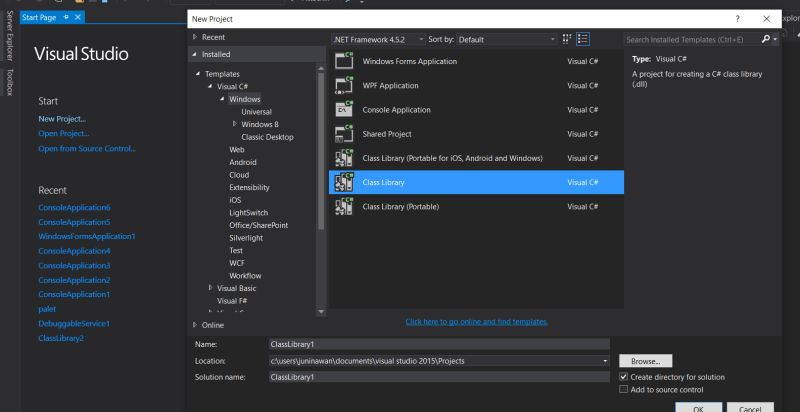Select the Class Library iOS Android portable icon
Screen dimensions: 800x412
344,158
